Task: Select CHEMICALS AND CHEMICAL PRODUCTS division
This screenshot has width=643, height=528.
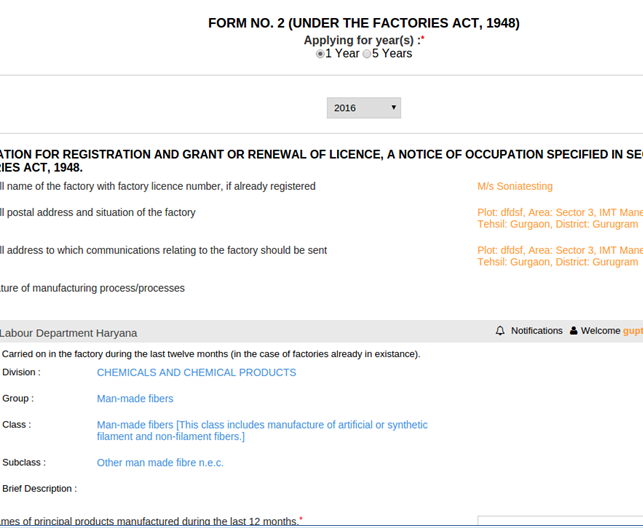Action: click(196, 372)
